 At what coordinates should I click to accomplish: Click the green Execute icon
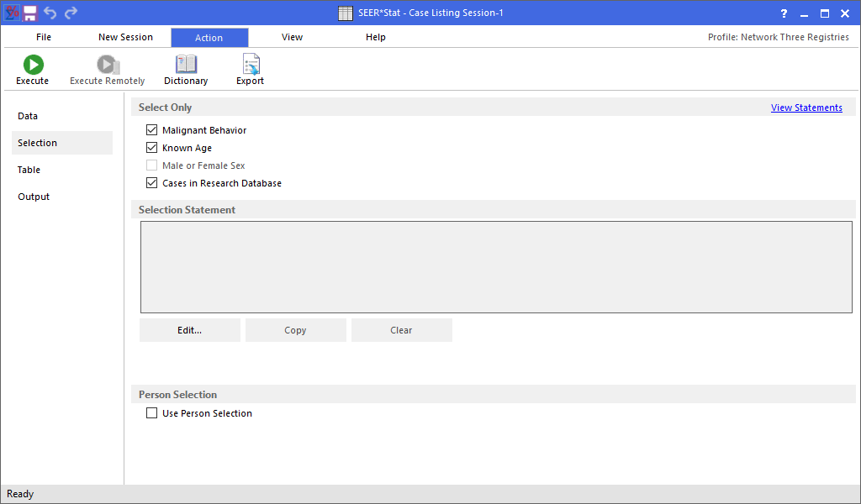33,65
